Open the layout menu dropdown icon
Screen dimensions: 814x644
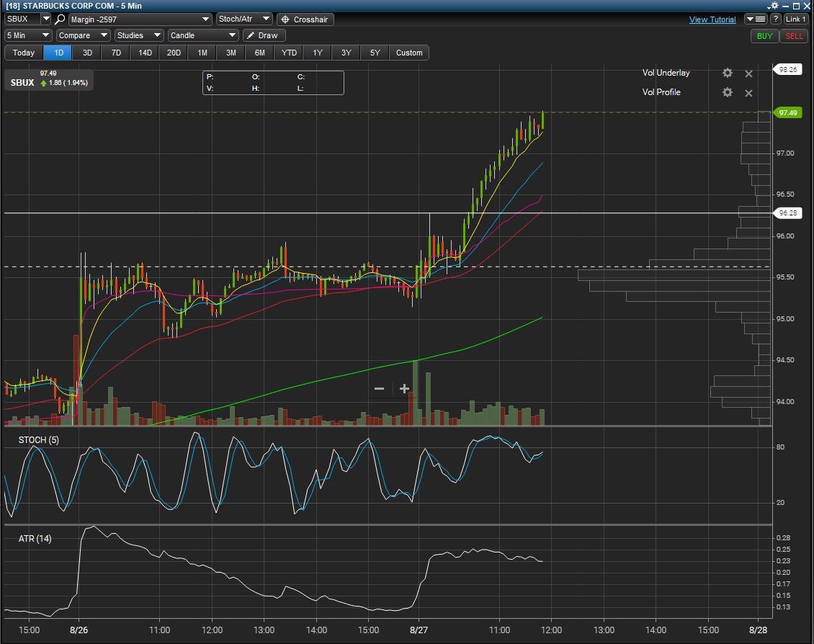tap(756, 19)
